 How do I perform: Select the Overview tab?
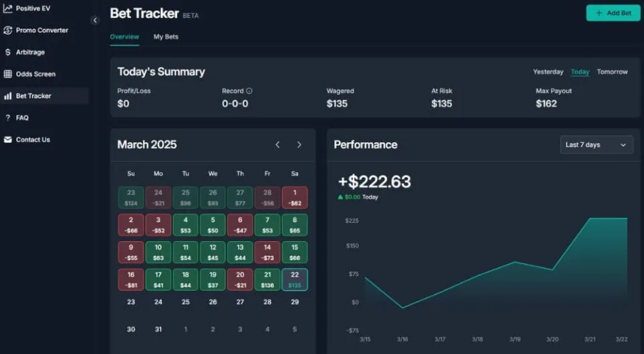coord(125,37)
